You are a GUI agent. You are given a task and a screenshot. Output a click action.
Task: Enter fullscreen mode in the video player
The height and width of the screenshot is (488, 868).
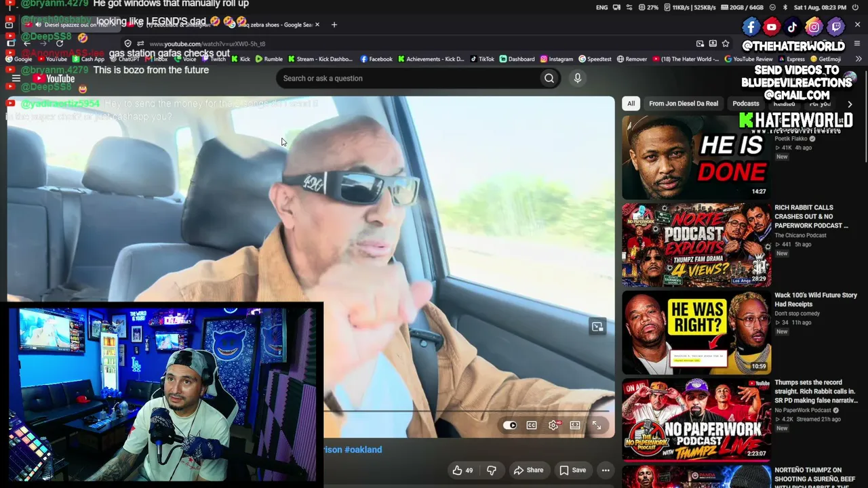(x=597, y=426)
